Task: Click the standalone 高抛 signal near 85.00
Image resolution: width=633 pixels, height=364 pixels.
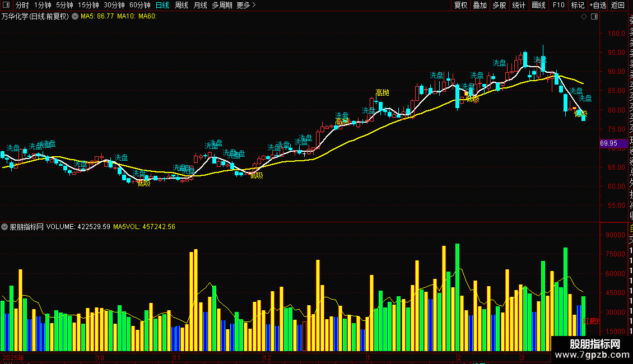Action: (x=382, y=93)
